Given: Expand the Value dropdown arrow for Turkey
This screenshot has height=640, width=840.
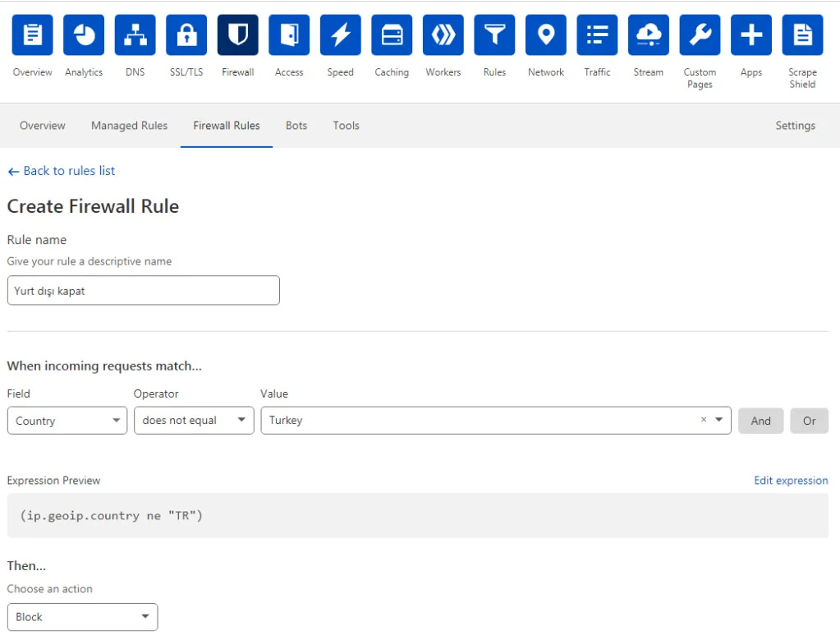Looking at the screenshot, I should coord(719,420).
